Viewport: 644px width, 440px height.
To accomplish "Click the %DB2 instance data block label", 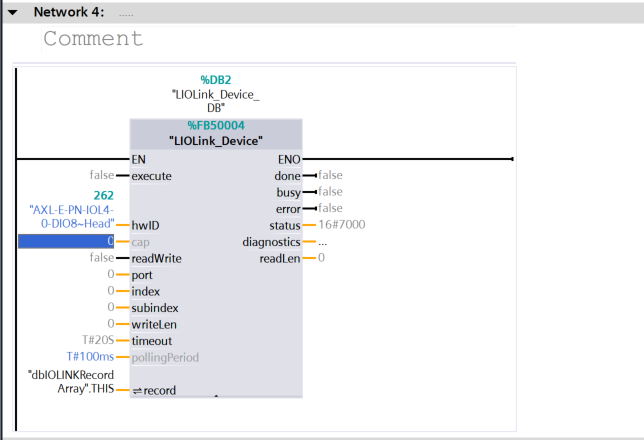I will [215, 78].
